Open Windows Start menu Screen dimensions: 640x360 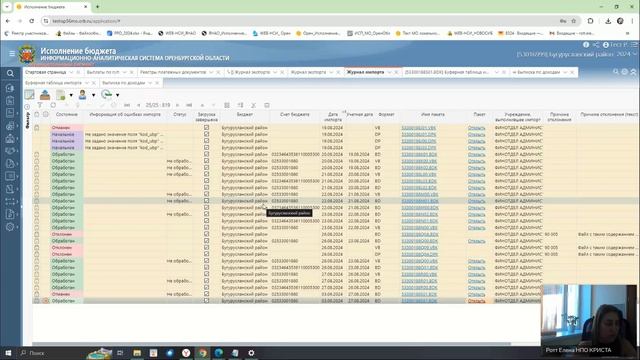pyautogui.click(x=8, y=353)
